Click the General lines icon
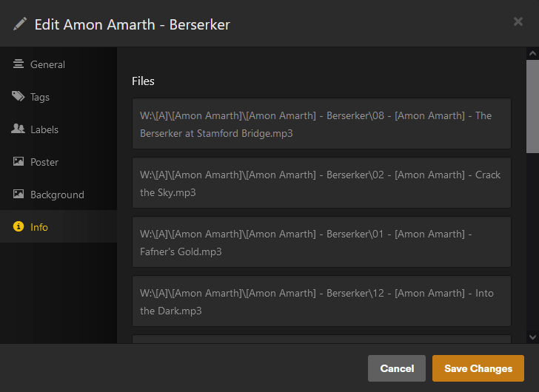 coord(19,64)
